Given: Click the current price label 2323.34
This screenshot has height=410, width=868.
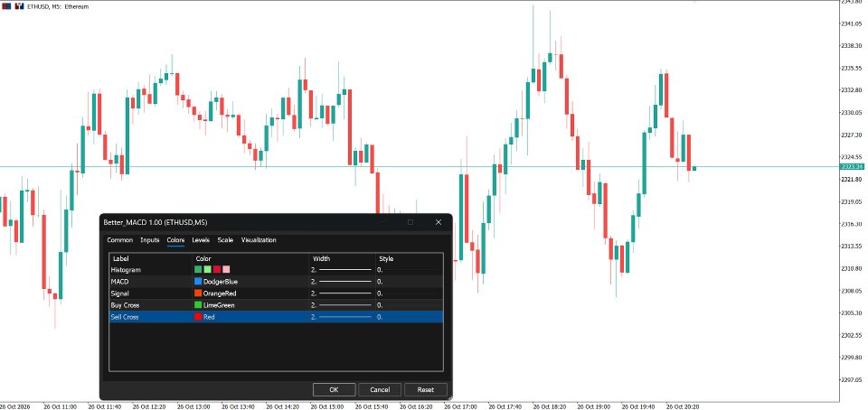Looking at the screenshot, I should pos(852,167).
